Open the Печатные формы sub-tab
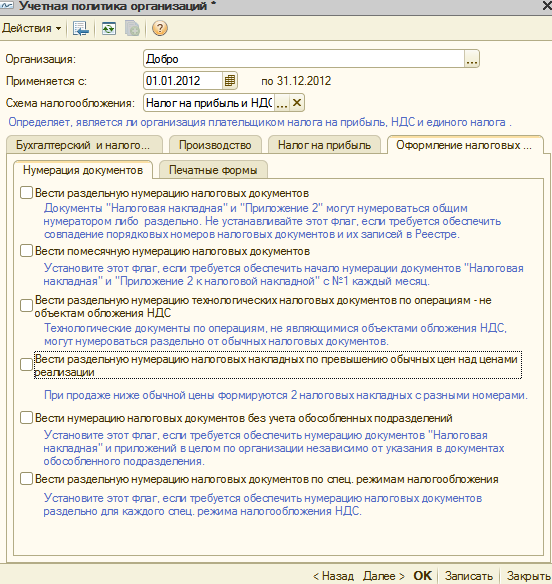 tap(213, 170)
